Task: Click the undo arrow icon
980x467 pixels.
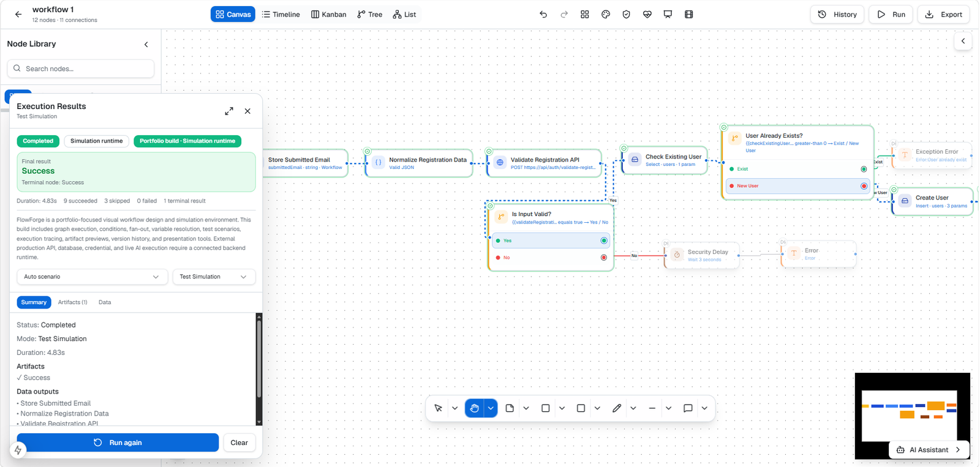Action: tap(543, 14)
